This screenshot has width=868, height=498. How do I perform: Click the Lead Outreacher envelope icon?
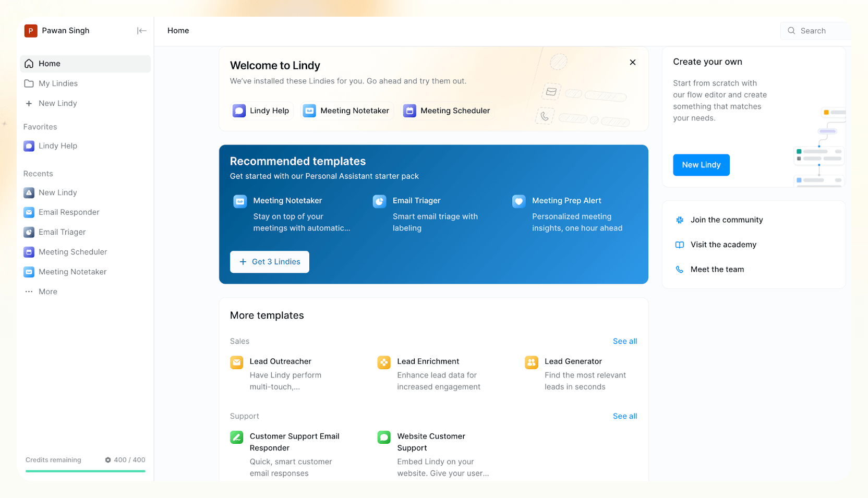pyautogui.click(x=237, y=362)
